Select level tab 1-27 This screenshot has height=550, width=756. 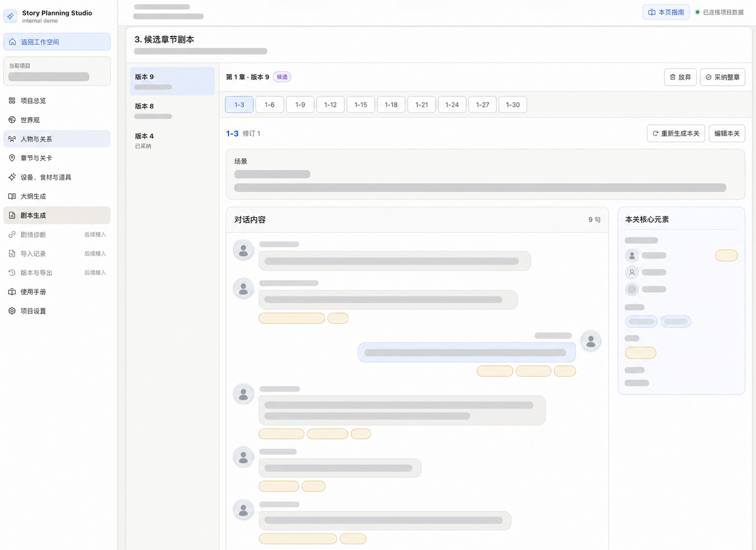click(x=482, y=104)
